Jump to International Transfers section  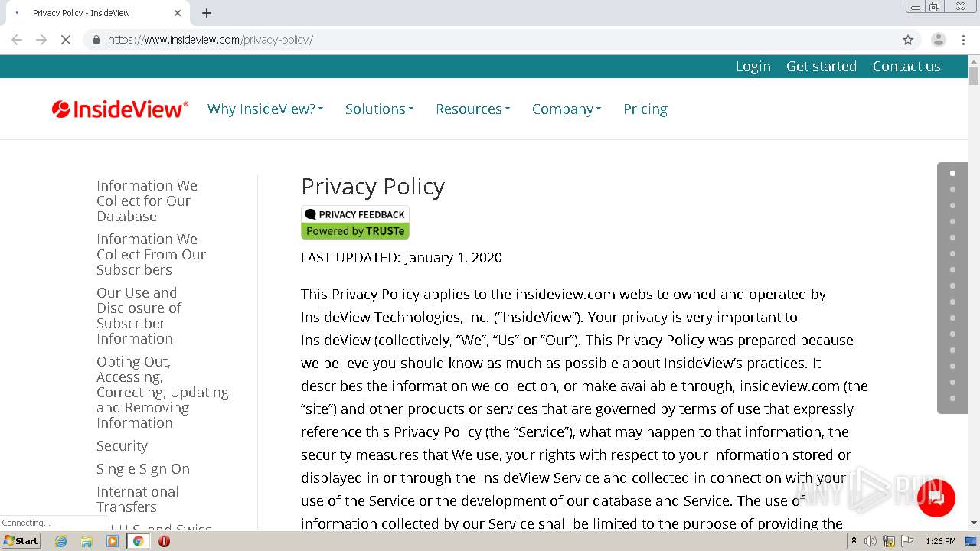pyautogui.click(x=138, y=500)
